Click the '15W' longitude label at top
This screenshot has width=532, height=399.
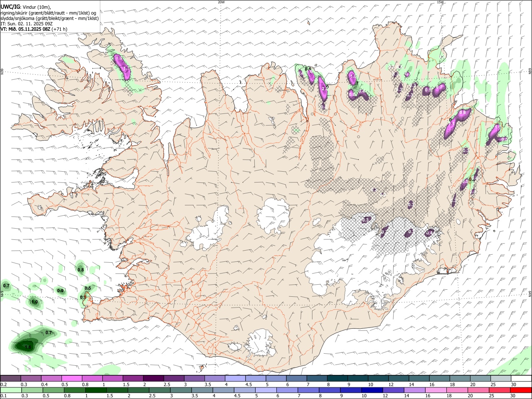tap(441, 2)
